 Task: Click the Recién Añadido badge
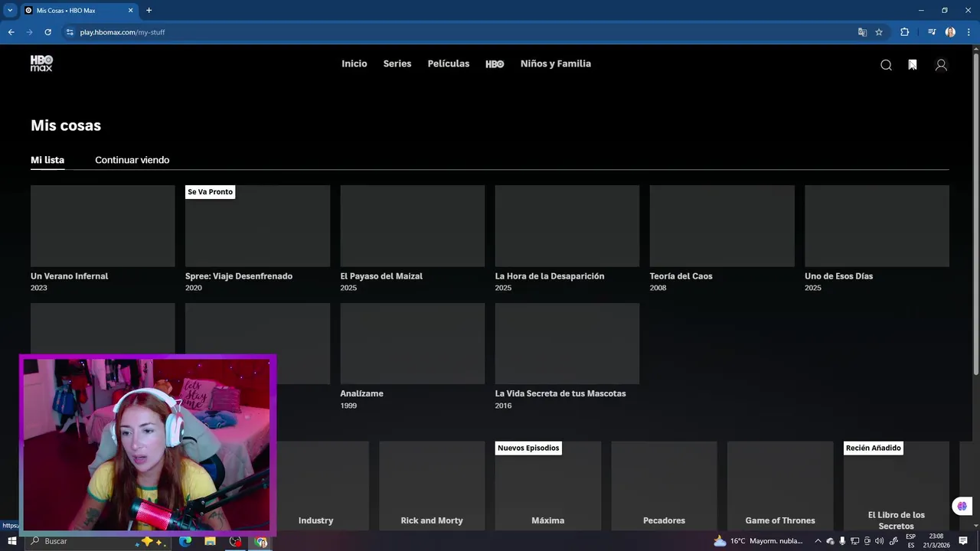coord(874,448)
